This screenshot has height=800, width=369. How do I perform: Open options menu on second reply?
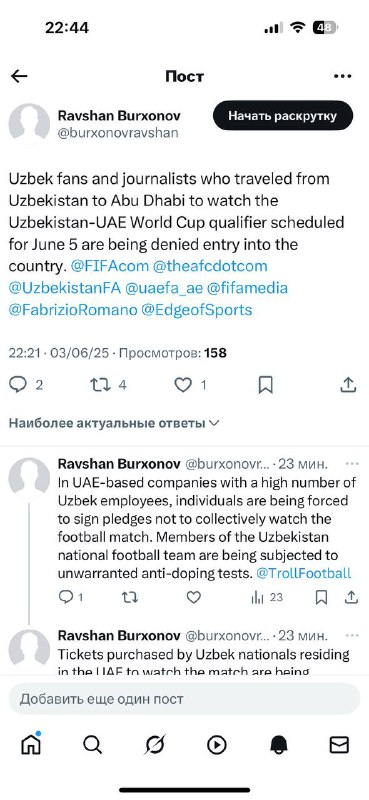coord(352,636)
